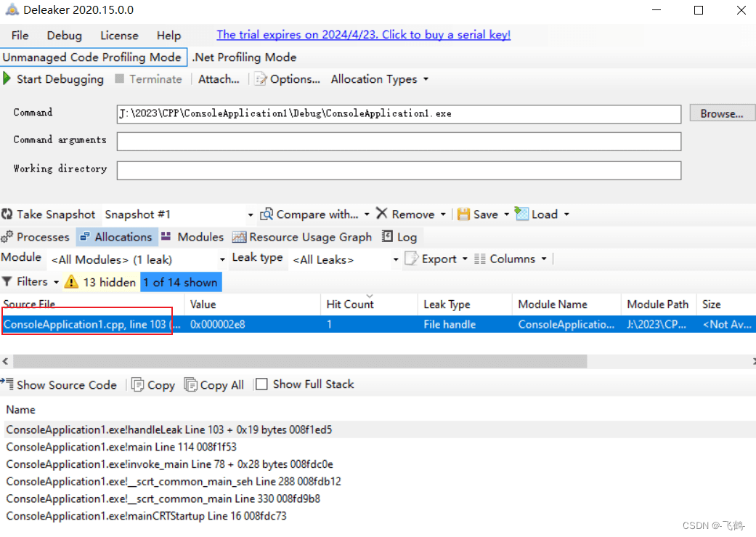Click the Remove X icon
The width and height of the screenshot is (756, 537).
tap(381, 213)
